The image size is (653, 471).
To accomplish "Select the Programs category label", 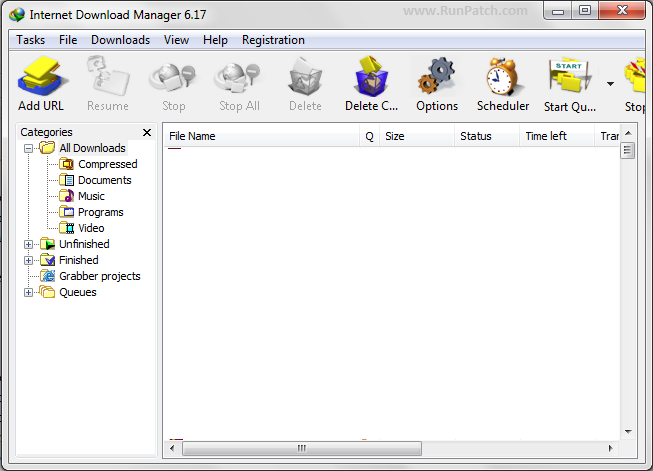I will point(101,212).
